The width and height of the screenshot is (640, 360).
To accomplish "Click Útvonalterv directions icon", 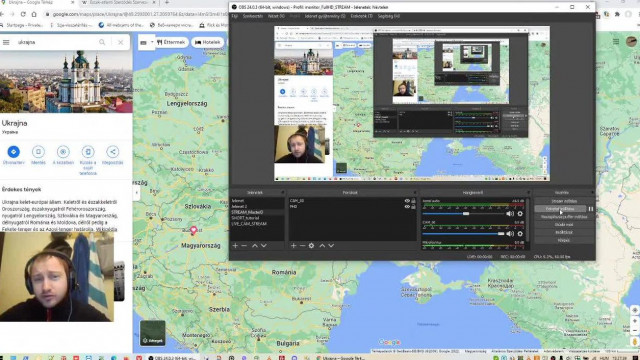I will 13,152.
